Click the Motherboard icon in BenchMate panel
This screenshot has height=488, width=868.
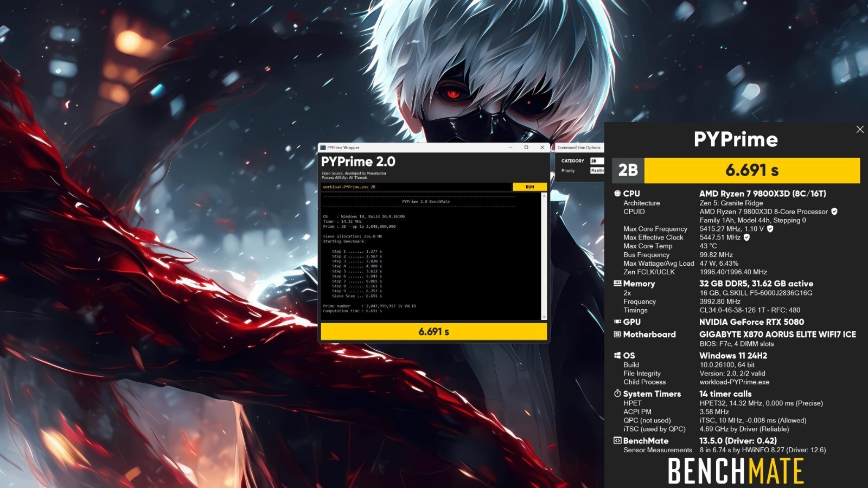pos(617,334)
